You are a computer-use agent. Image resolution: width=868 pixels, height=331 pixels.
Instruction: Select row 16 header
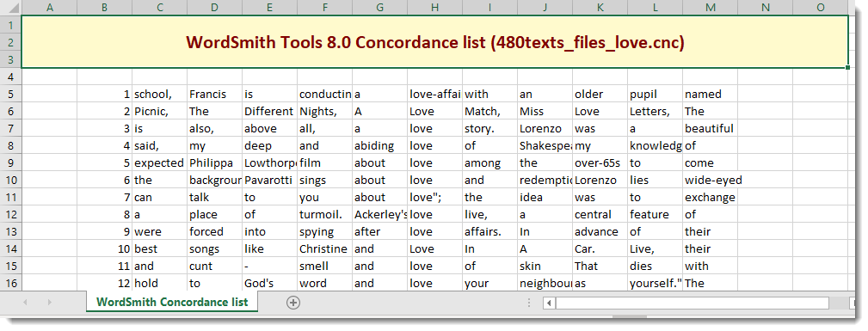(10, 283)
